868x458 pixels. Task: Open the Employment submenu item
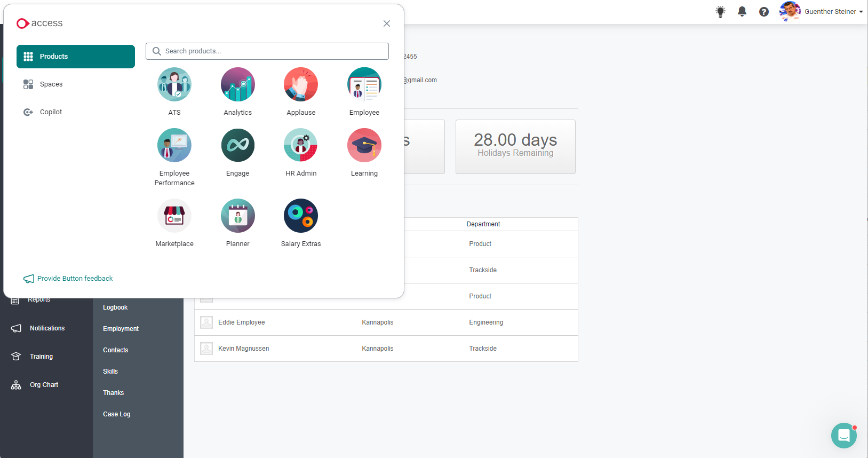pyautogui.click(x=121, y=329)
